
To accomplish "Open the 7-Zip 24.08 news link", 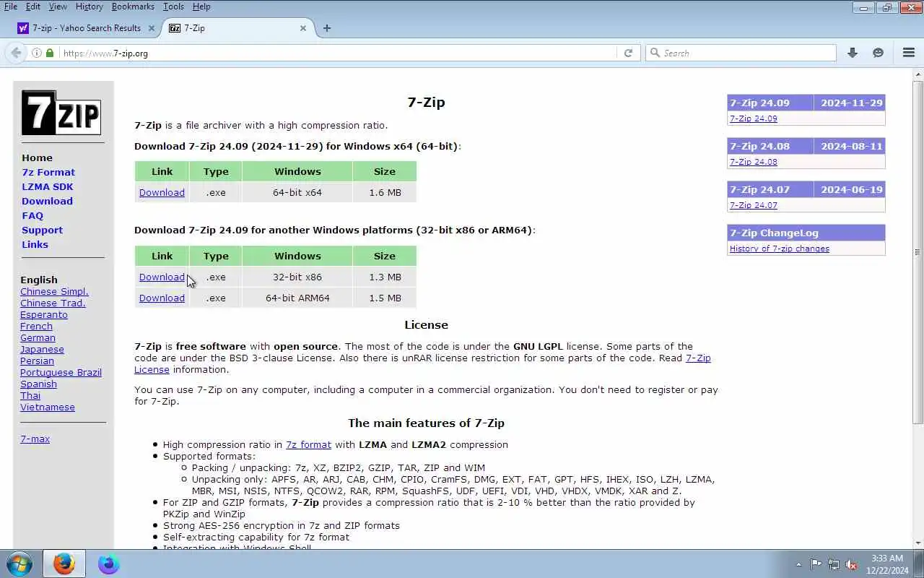I will 754,162.
